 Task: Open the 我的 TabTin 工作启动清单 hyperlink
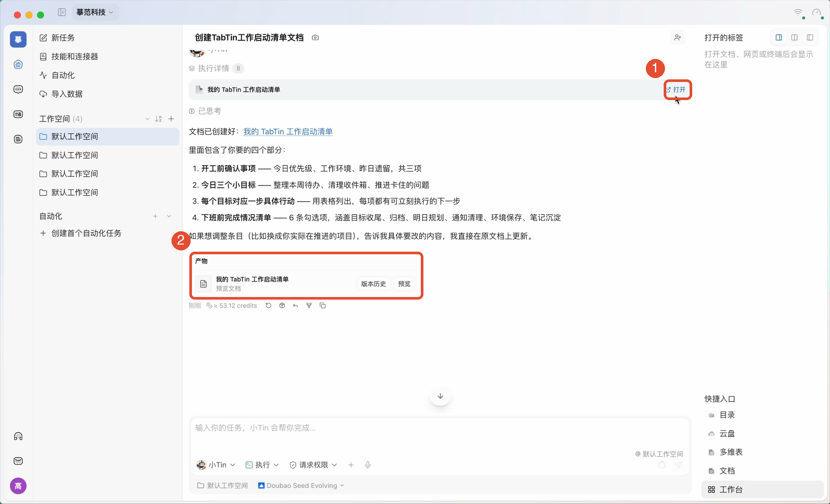click(x=288, y=132)
